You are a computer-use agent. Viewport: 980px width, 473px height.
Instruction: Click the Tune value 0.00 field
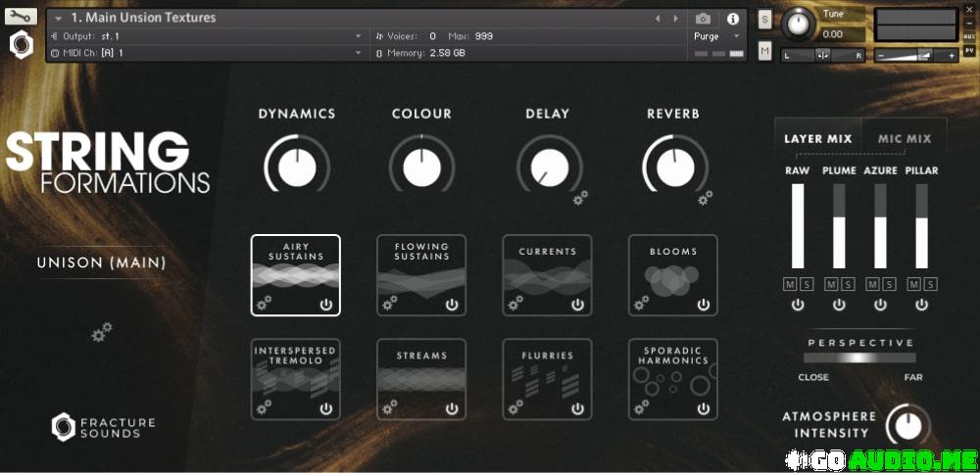pos(841,34)
